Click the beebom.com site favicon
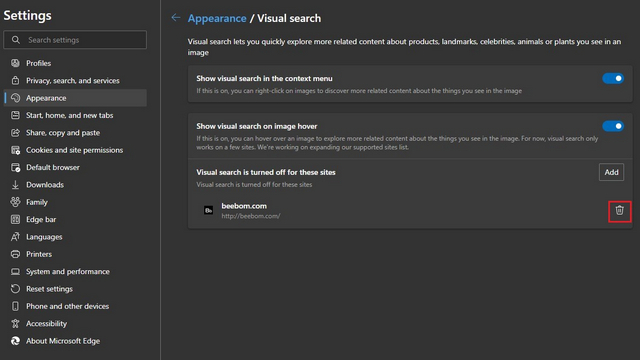The width and height of the screenshot is (640, 360). click(209, 210)
